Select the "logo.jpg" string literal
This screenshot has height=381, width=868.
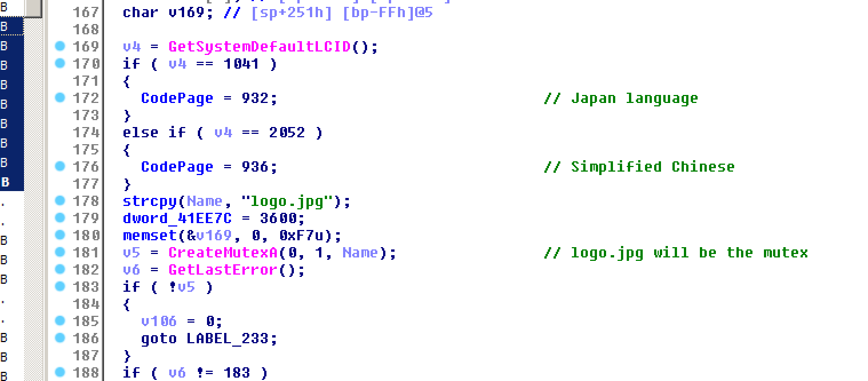coord(287,201)
